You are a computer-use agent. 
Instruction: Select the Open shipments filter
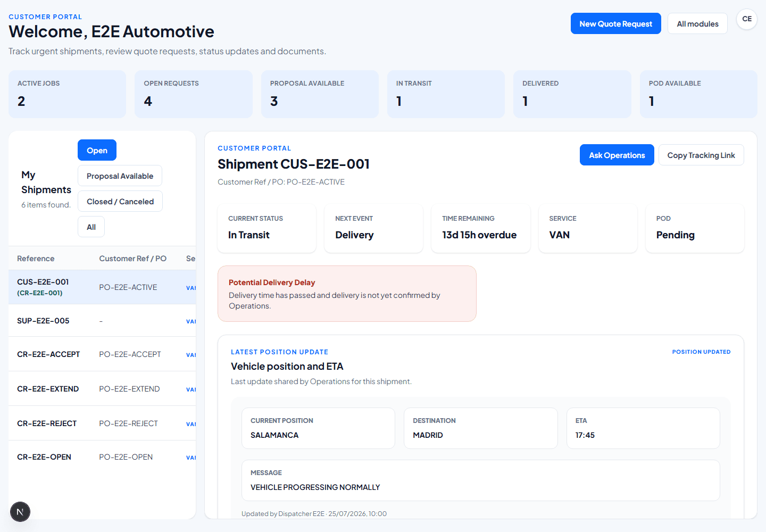click(x=97, y=150)
